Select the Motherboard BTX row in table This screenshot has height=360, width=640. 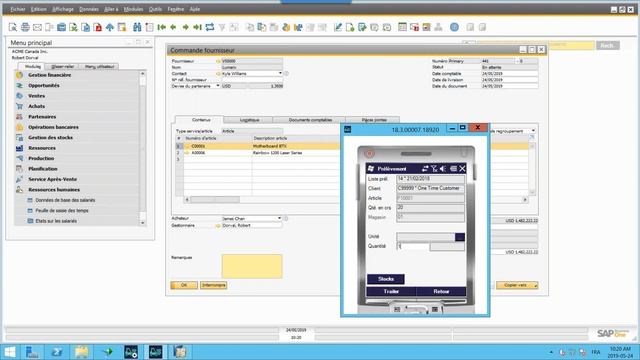(x=269, y=146)
